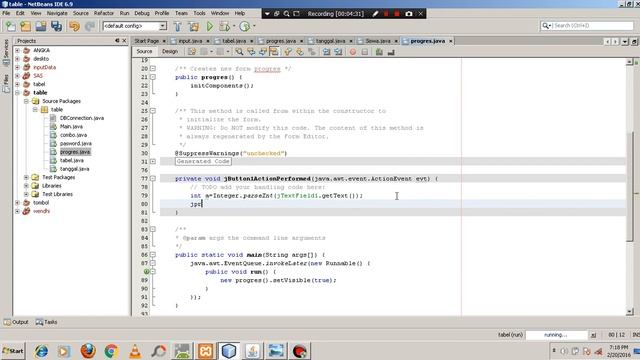The width and height of the screenshot is (640, 360).
Task: Collapse the jButton1ActionPerformed method fold
Action: (x=153, y=178)
